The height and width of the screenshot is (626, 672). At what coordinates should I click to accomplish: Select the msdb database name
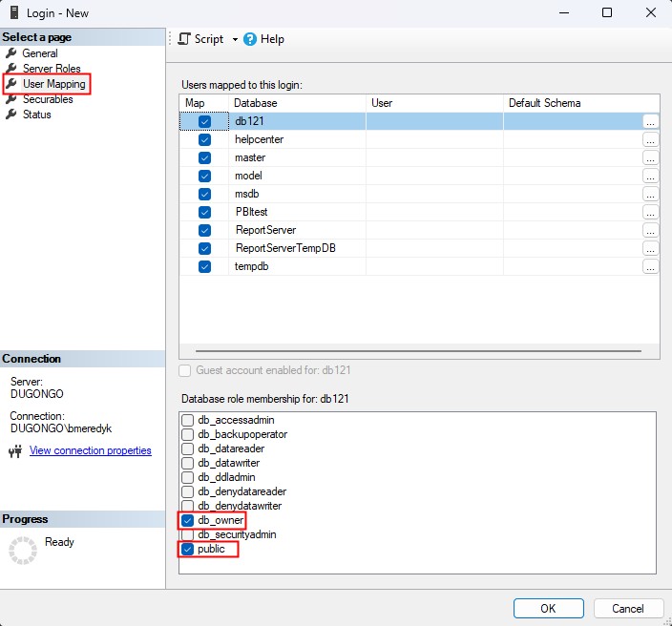click(x=247, y=194)
